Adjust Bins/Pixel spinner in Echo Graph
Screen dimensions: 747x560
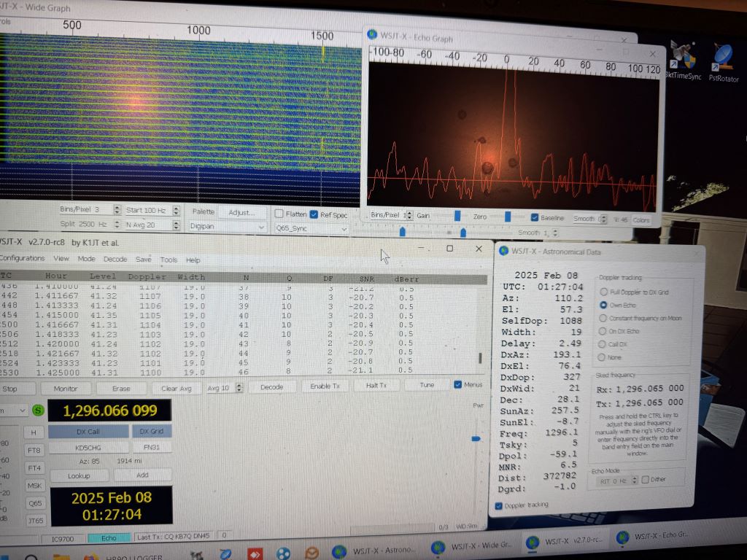(409, 215)
